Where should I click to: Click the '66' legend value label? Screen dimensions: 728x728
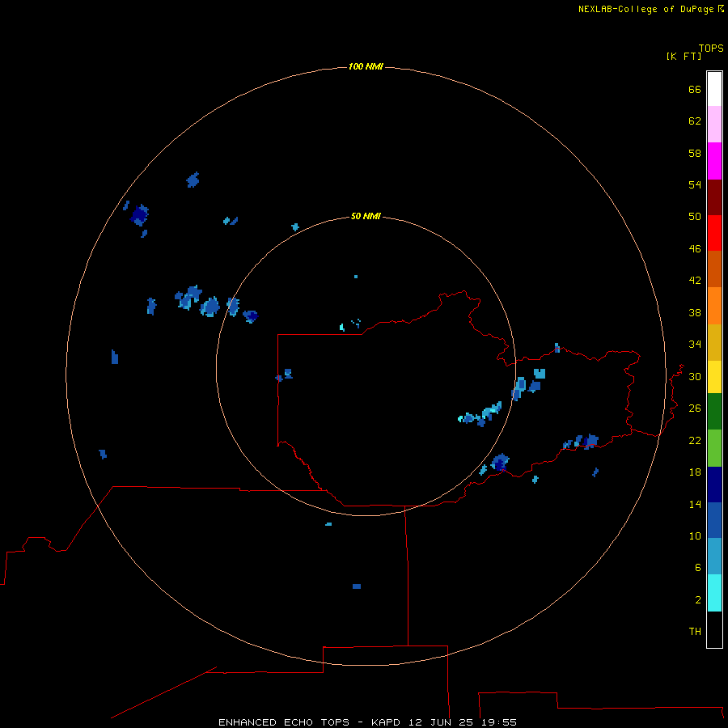tap(695, 89)
